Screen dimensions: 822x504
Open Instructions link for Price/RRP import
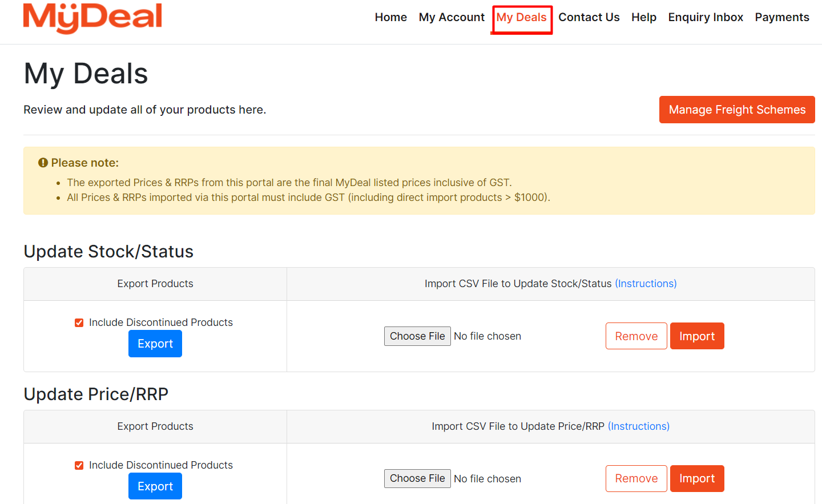[x=639, y=426]
